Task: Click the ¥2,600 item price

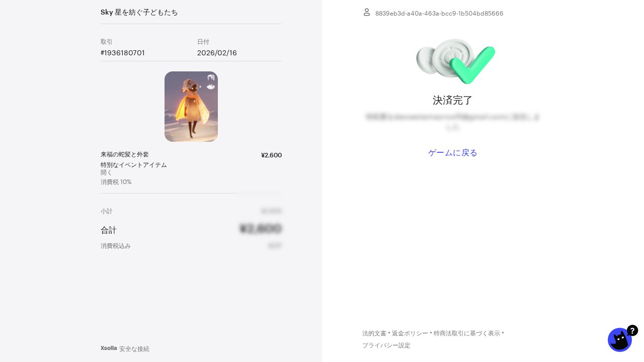Action: click(x=271, y=155)
